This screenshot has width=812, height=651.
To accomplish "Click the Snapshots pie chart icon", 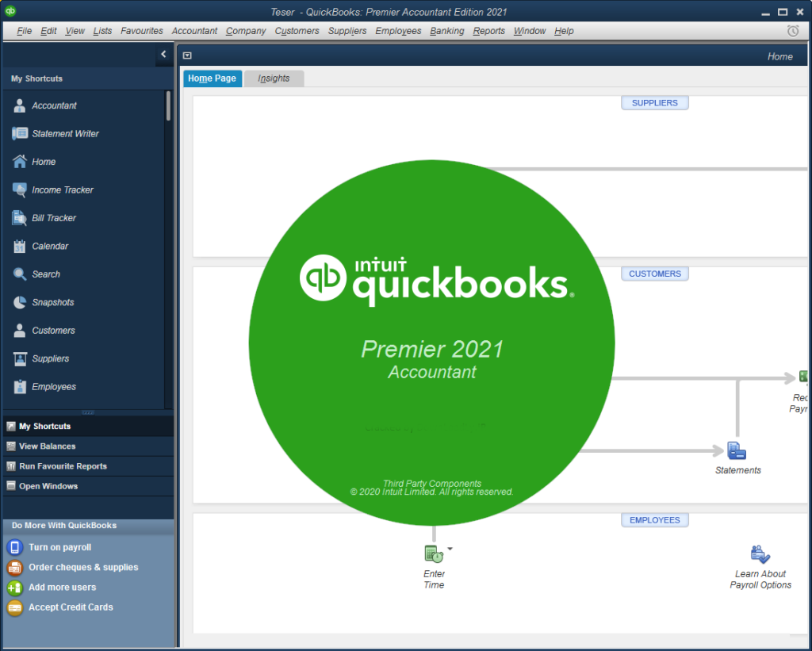I will (x=20, y=302).
